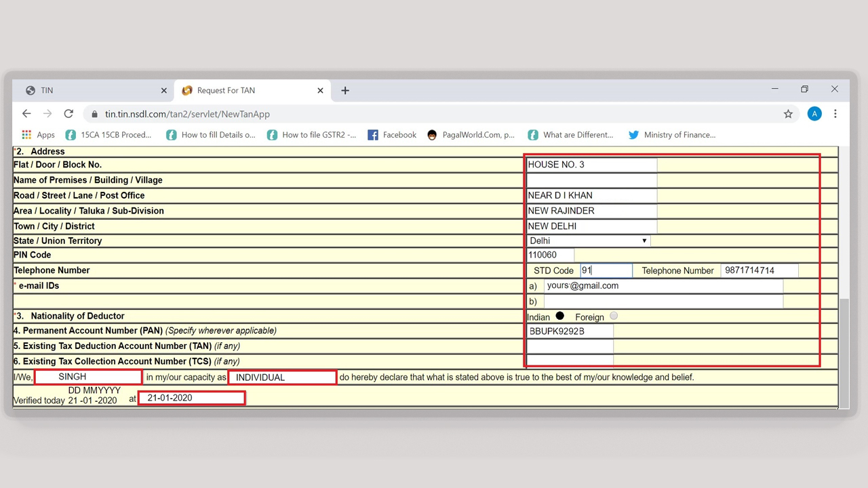Click the PIN Code field
868x488 pixels.
(550, 255)
